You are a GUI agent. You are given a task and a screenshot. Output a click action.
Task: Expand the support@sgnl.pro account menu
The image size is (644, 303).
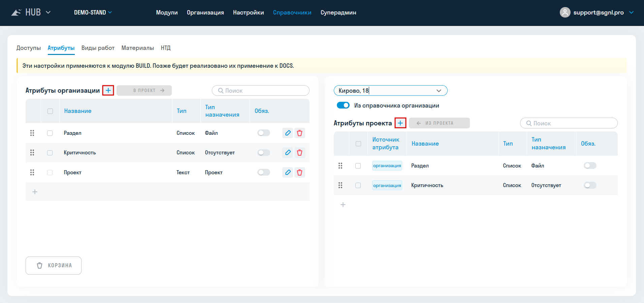[x=631, y=12]
